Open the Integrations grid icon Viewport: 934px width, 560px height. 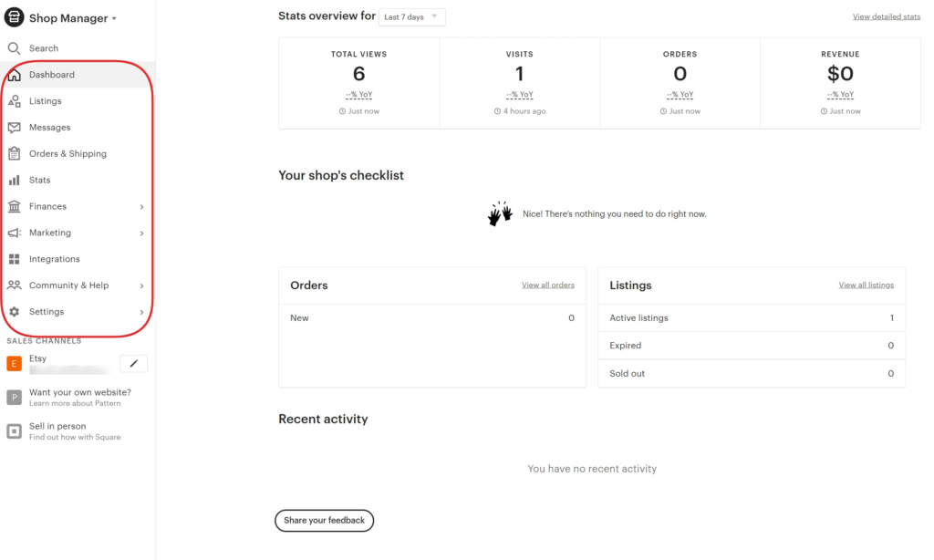click(x=14, y=258)
